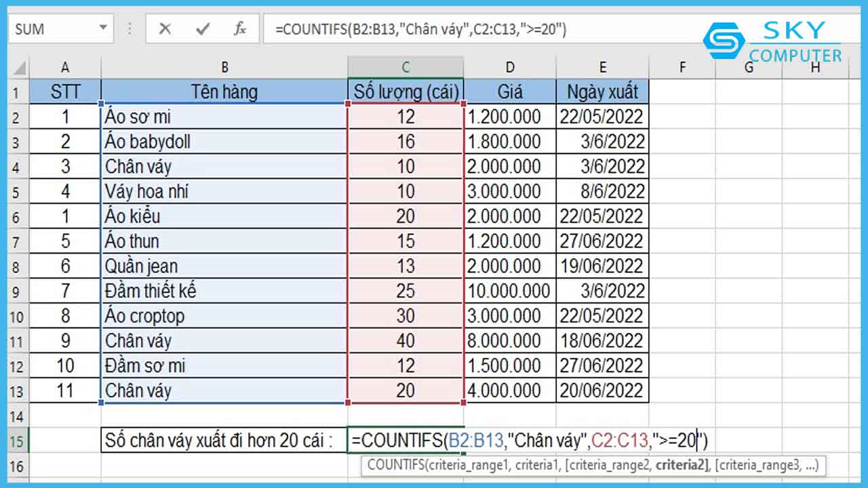Viewport: 868px width, 488px height.
Task: Click STT cell showing 10
Action: tap(65, 366)
